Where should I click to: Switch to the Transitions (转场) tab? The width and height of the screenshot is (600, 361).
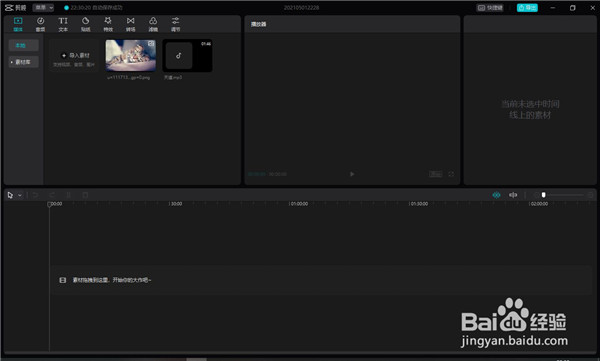(130, 24)
